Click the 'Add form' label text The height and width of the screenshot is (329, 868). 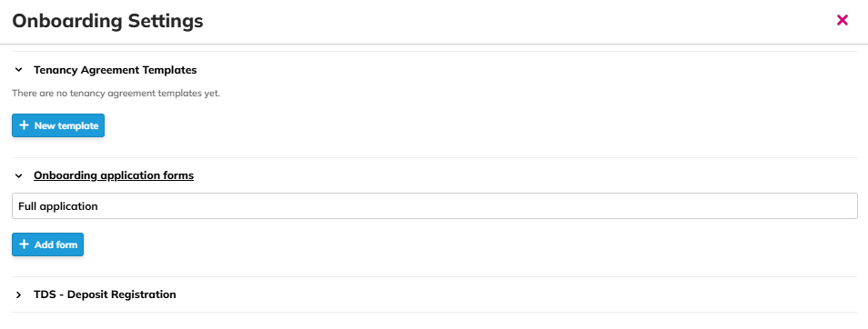56,245
